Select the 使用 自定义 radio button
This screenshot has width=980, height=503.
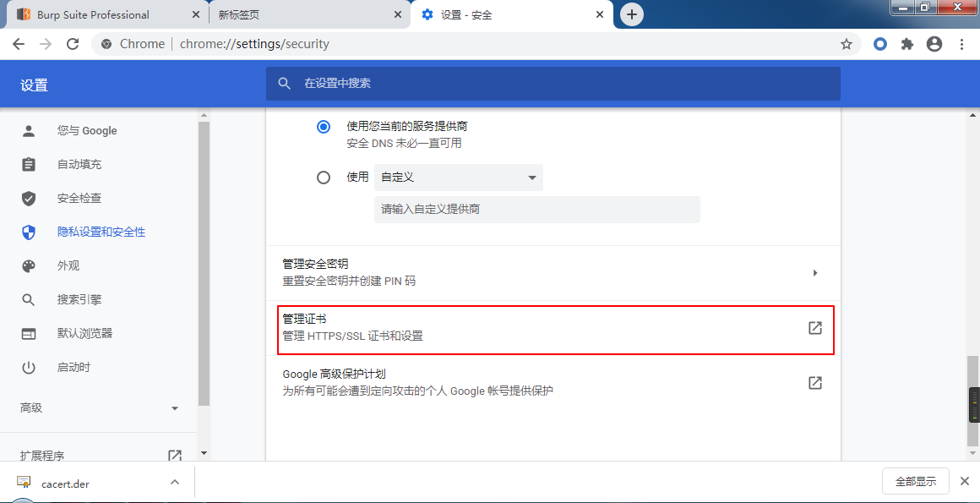(x=323, y=178)
